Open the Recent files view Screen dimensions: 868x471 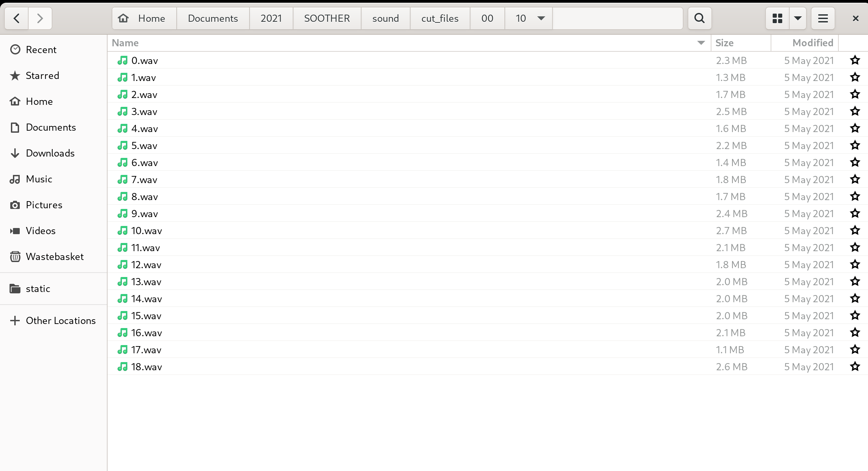41,49
